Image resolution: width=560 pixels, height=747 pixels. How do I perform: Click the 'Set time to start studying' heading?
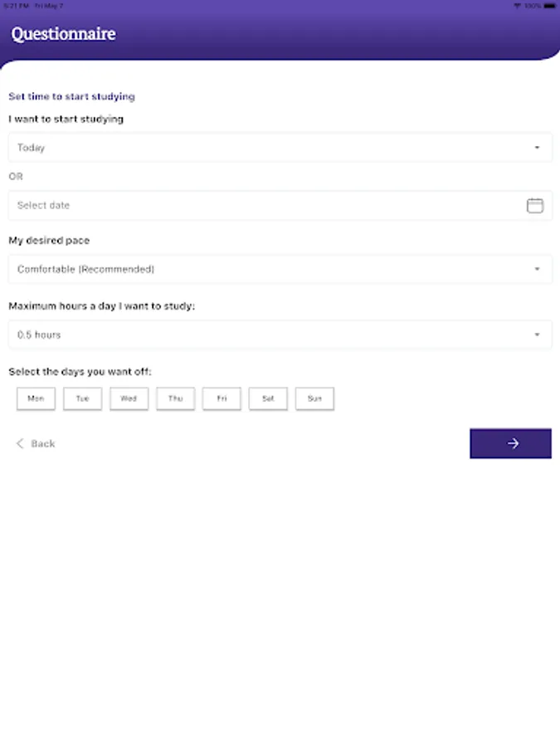point(71,97)
